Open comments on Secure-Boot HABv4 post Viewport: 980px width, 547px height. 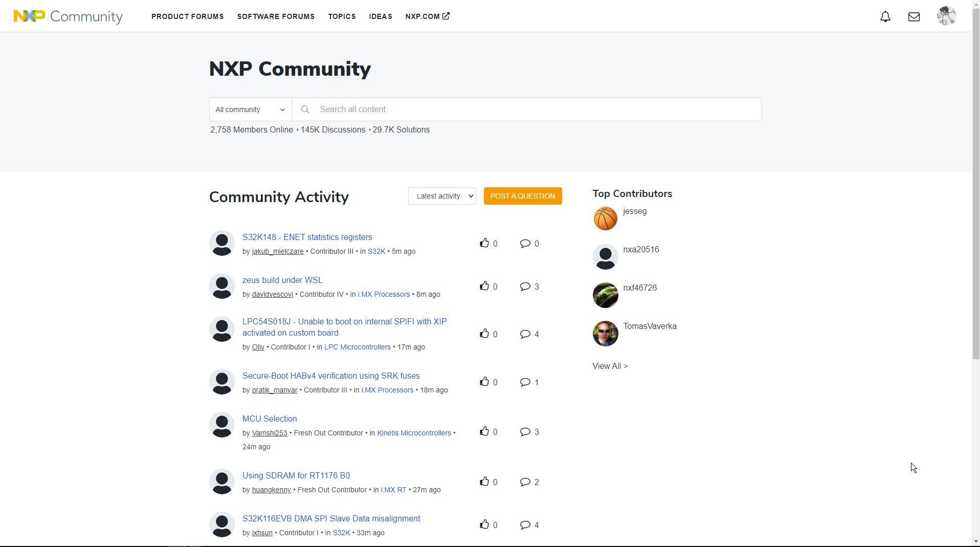coord(525,382)
